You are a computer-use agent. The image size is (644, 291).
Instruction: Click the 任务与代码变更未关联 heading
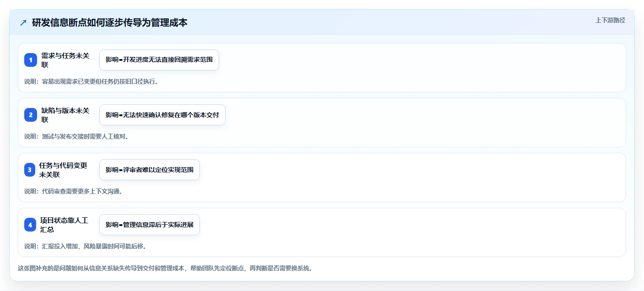click(63, 170)
